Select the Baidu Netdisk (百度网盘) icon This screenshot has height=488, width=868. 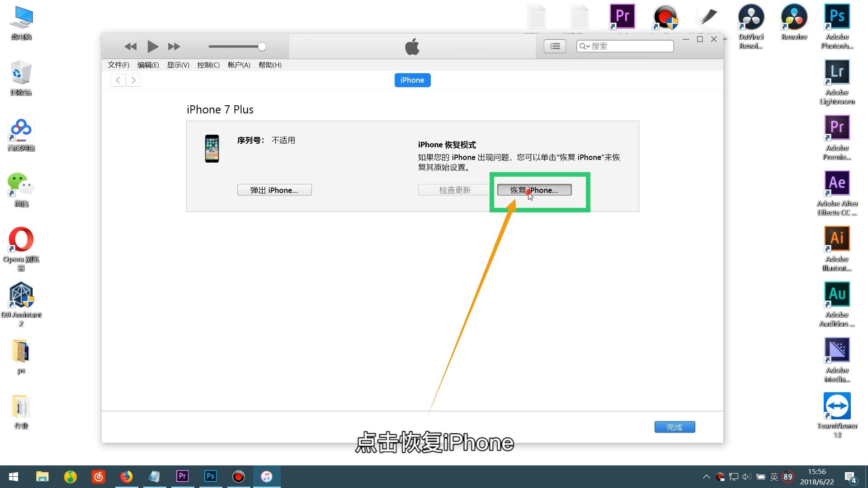coord(21,134)
